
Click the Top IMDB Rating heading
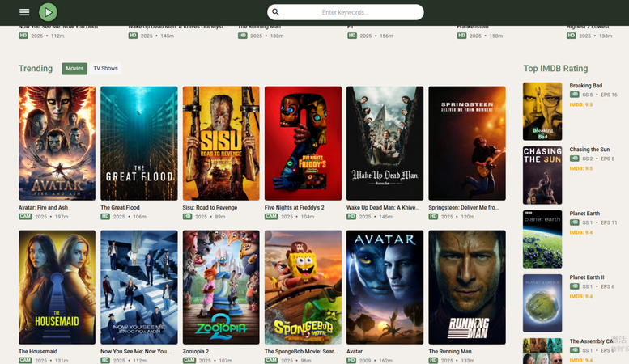click(x=555, y=69)
